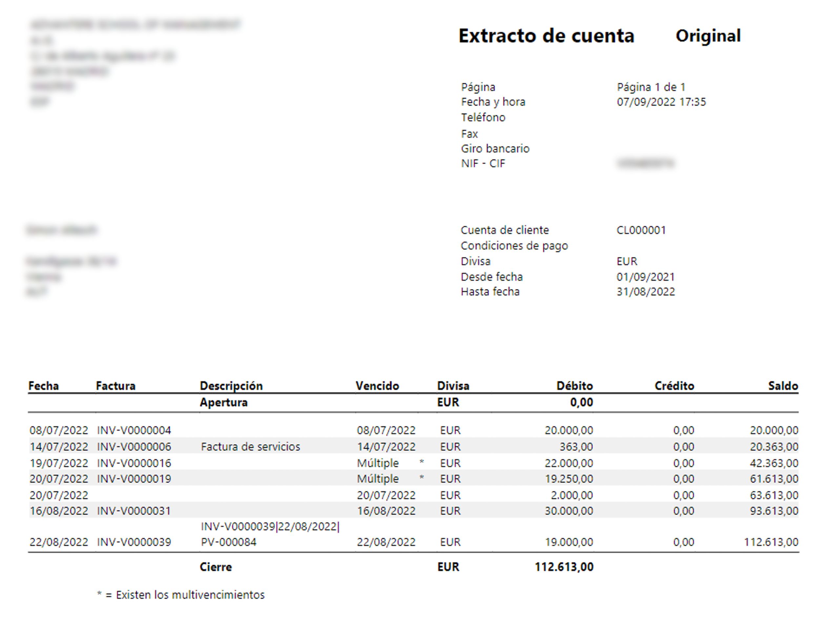
Task: Click the 'Teléfono' label
Action: tap(483, 118)
